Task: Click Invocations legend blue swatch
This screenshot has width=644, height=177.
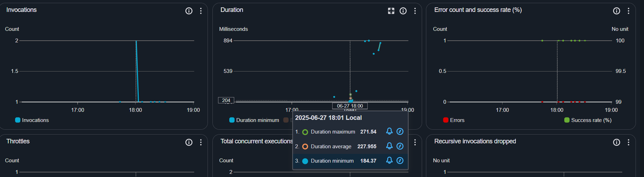Action: [x=18, y=120]
